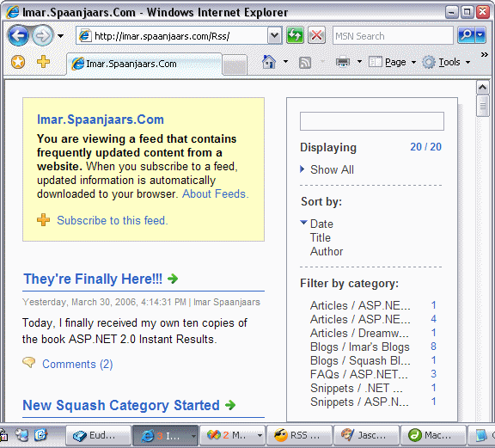The height and width of the screenshot is (448, 495).
Task: Open the recent pages dropdown arrow
Action: point(60,36)
